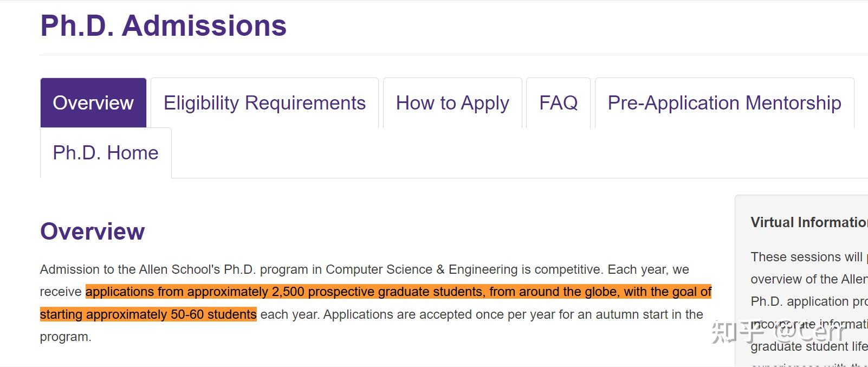Image resolution: width=868 pixels, height=367 pixels.
Task: Click the active purple Overview tab
Action: [93, 103]
